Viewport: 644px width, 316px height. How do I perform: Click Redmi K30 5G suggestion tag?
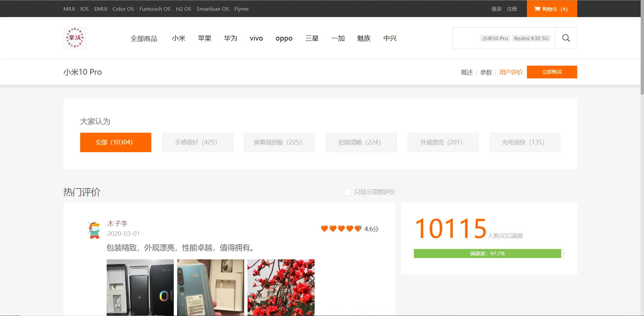pos(531,38)
